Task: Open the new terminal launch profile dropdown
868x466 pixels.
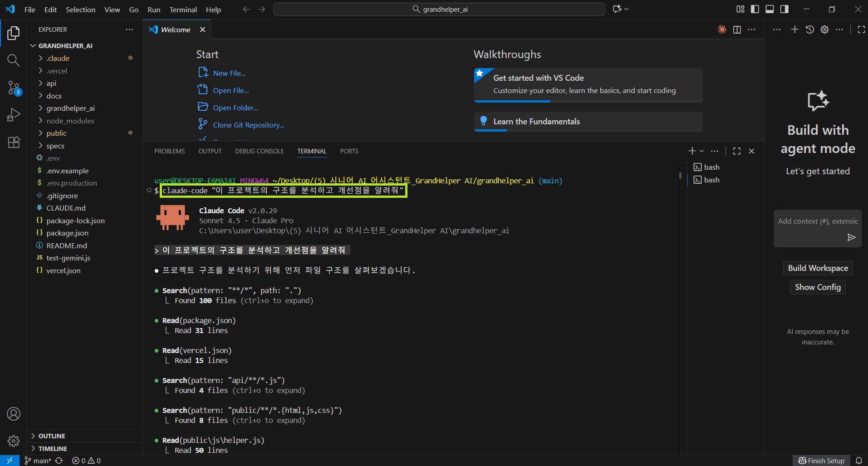Action: pos(702,151)
